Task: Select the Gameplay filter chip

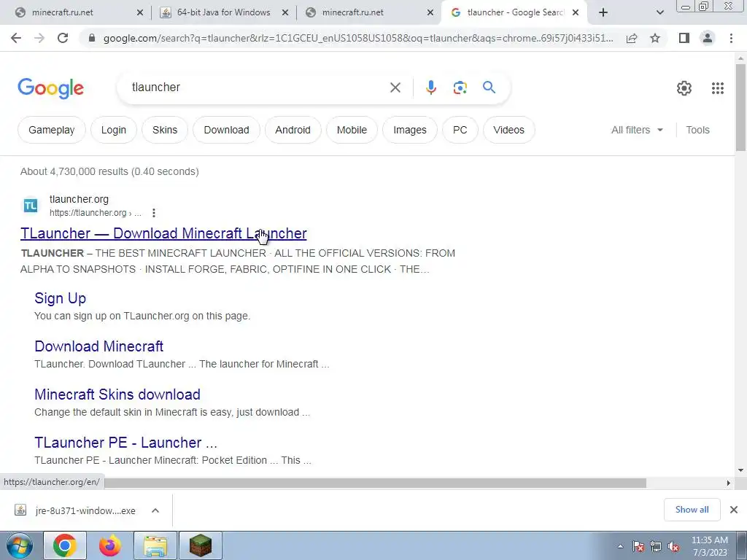Action: point(52,130)
